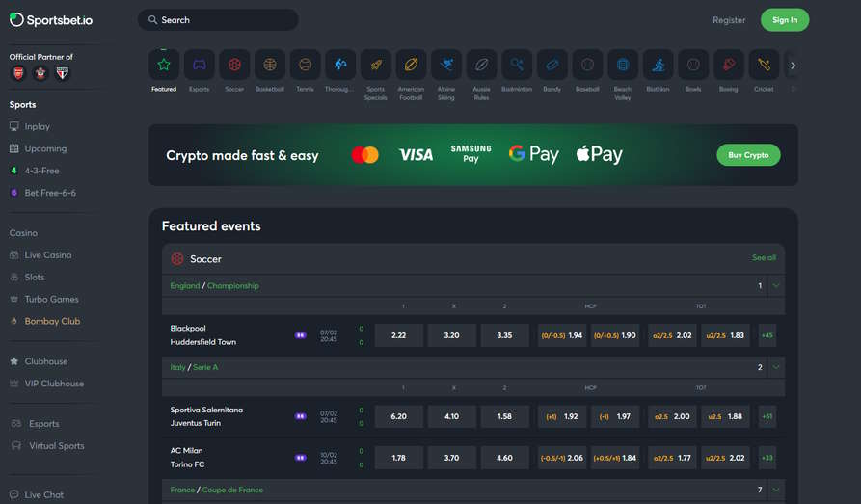
Task: Open the Soccer sport icon
Action: 234,66
